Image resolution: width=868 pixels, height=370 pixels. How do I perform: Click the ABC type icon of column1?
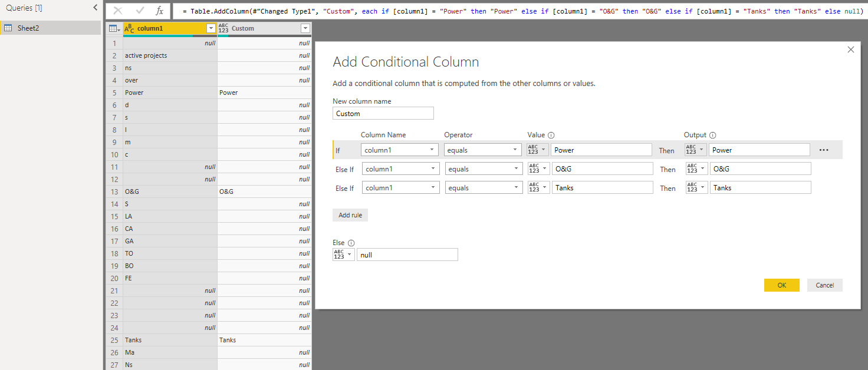[130, 28]
